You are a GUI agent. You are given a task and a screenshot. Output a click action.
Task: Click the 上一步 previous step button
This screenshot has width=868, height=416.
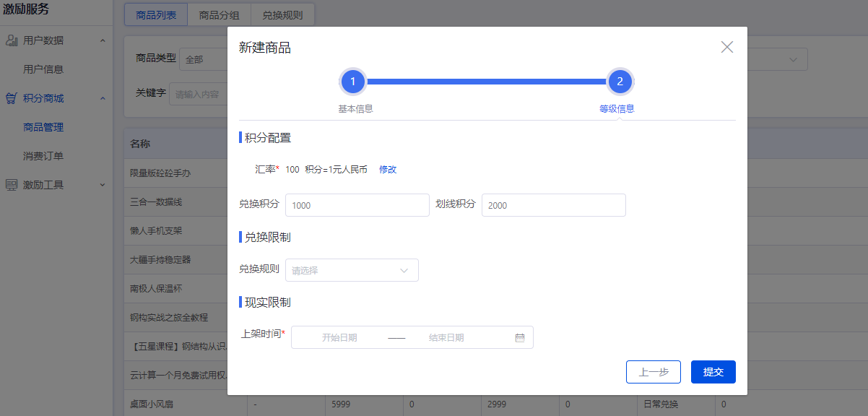click(654, 372)
